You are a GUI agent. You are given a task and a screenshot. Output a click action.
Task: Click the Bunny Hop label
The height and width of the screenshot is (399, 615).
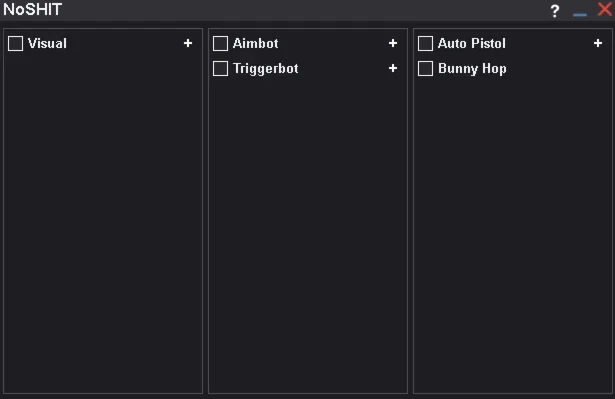[472, 69]
